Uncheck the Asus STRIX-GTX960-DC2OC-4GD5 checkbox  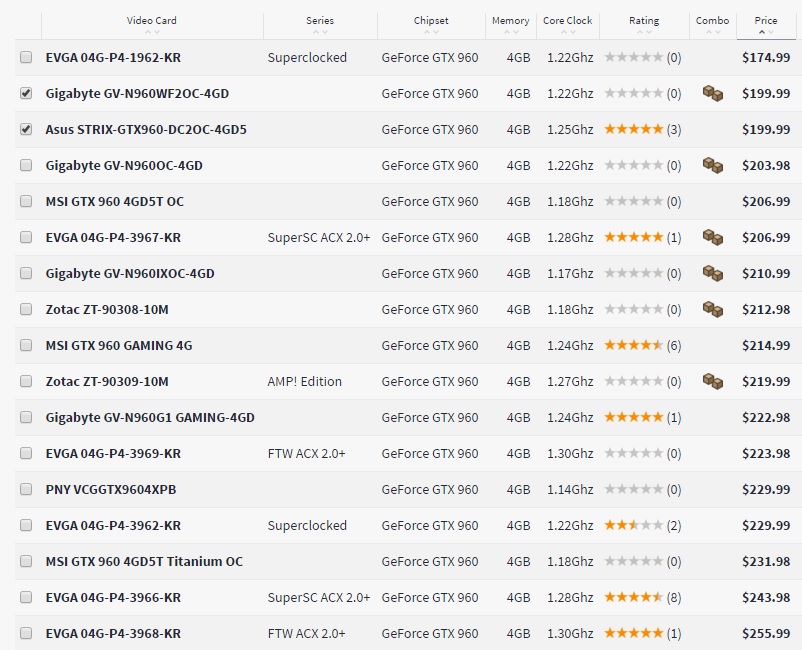click(26, 129)
